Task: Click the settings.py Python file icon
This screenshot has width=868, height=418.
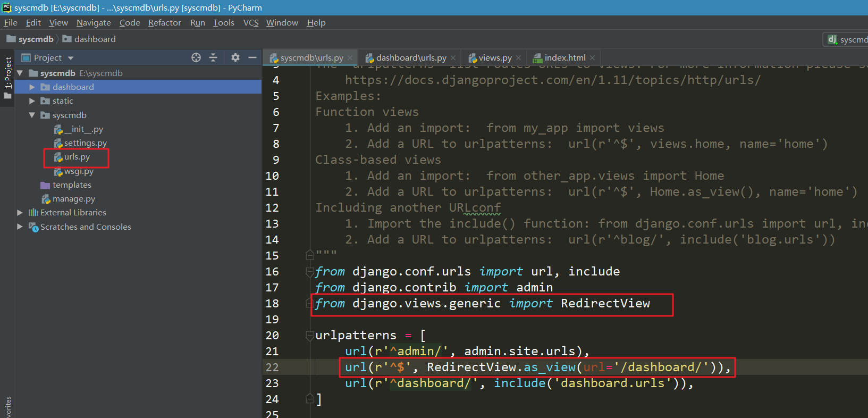Action: pyautogui.click(x=58, y=143)
